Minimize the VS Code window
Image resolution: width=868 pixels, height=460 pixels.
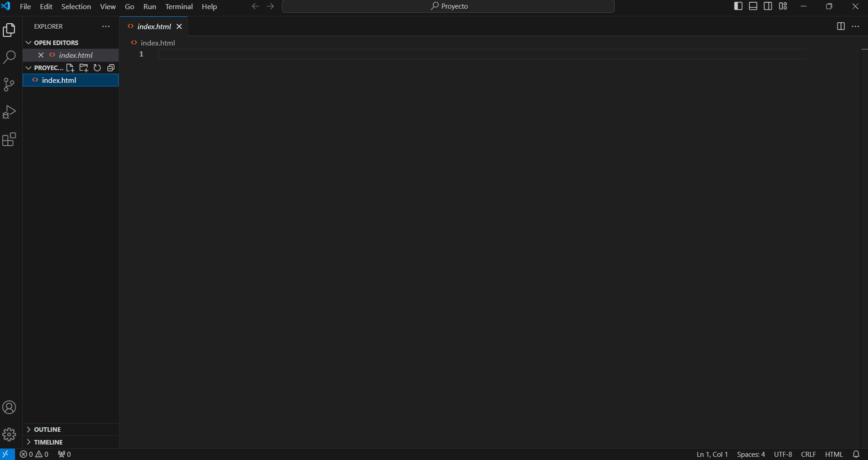pos(804,6)
